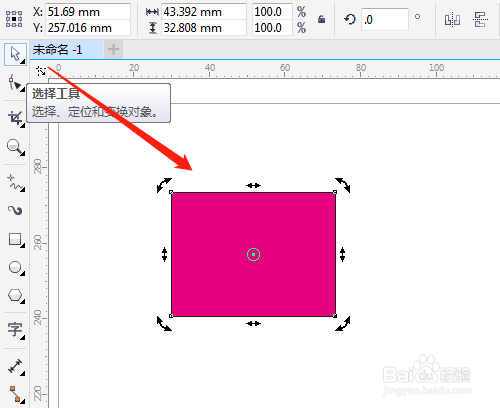Edit the X position field
Image resolution: width=500 pixels, height=408 pixels.
click(x=88, y=12)
